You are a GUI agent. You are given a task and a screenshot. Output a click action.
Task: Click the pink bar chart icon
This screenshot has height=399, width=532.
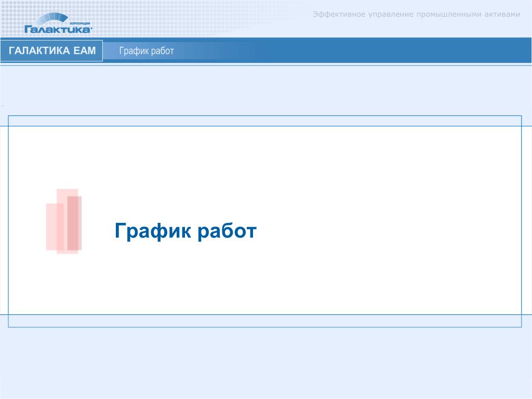pos(64,221)
